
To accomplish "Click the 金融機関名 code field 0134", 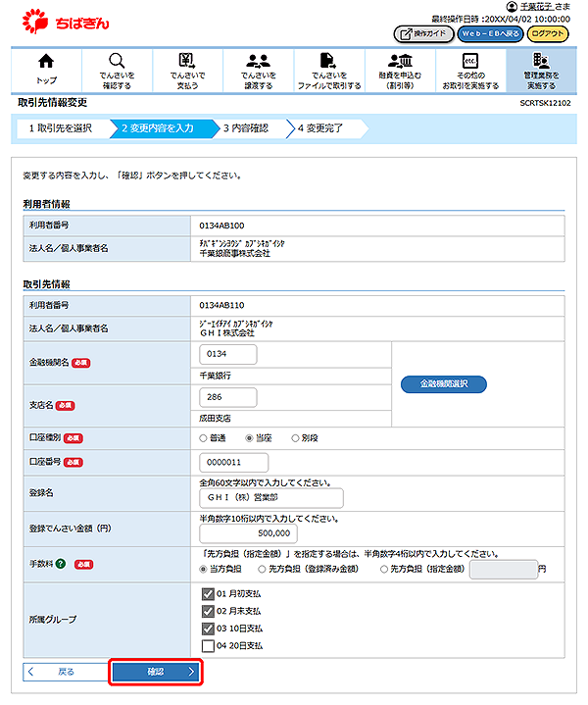I will 228,354.
